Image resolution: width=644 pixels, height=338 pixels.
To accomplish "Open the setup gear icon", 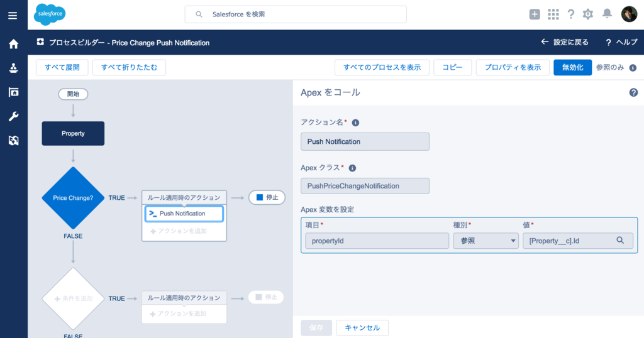I will point(588,14).
